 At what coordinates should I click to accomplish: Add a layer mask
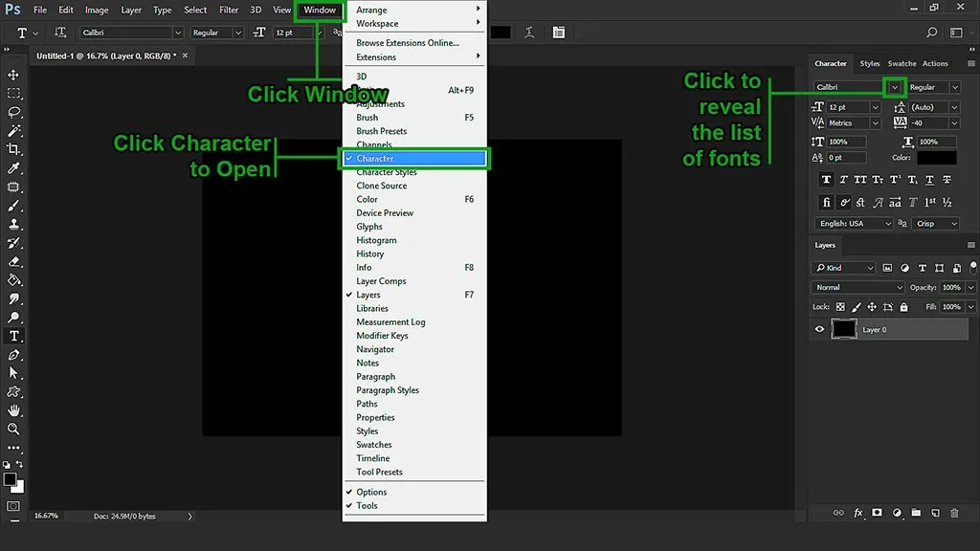pyautogui.click(x=877, y=513)
